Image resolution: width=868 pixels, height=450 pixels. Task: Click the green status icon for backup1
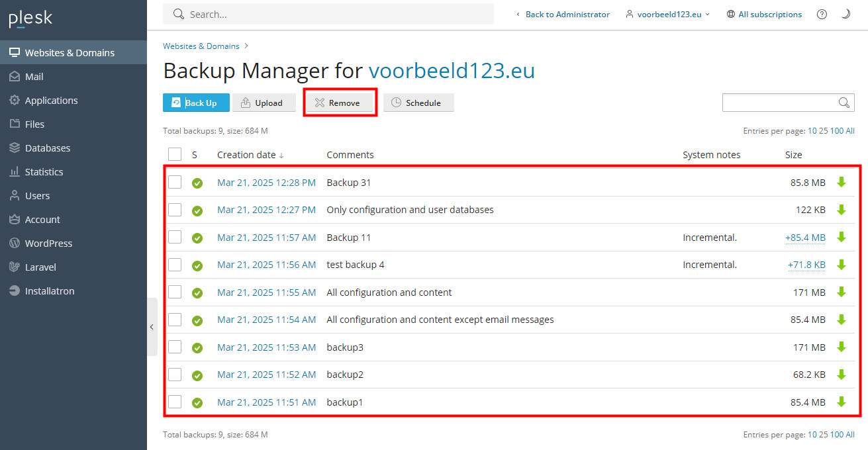tap(197, 403)
